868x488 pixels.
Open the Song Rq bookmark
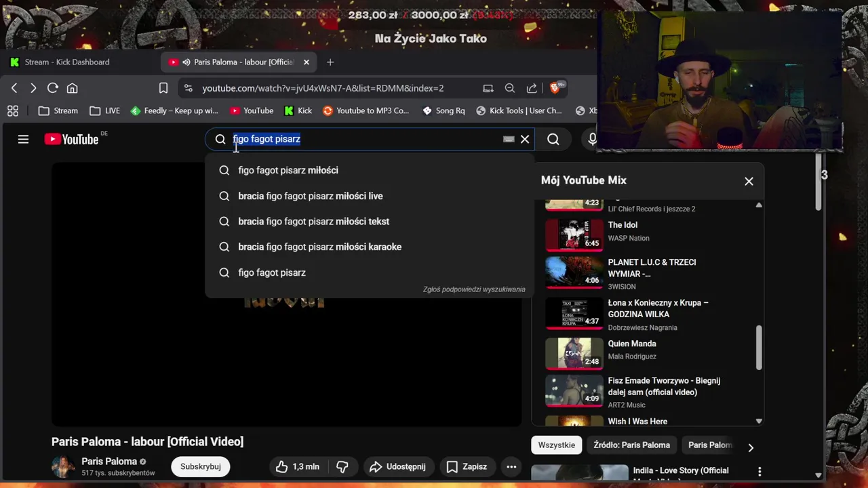click(x=444, y=110)
